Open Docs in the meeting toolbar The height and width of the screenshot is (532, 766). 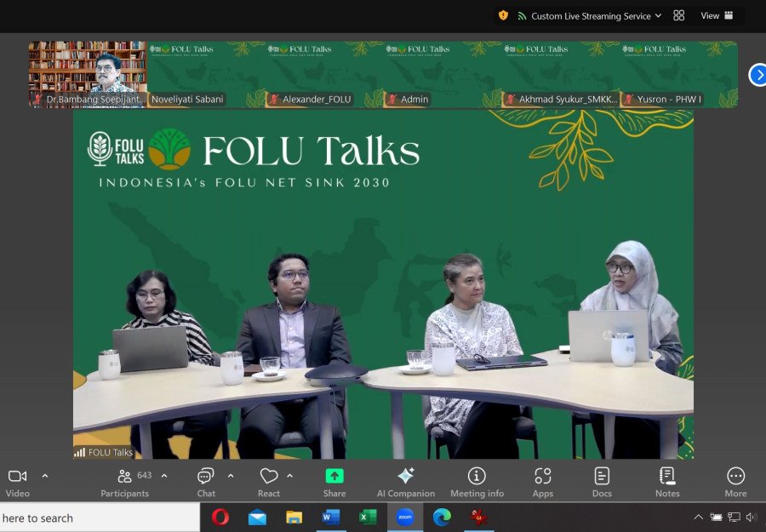[x=602, y=483]
